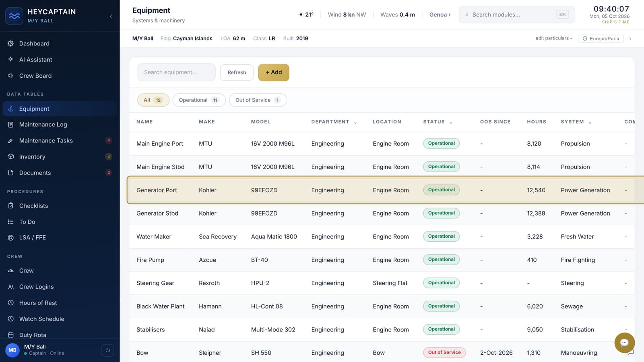The image size is (644, 362).
Task: Select the Operational 11 filter tab
Action: click(x=199, y=100)
